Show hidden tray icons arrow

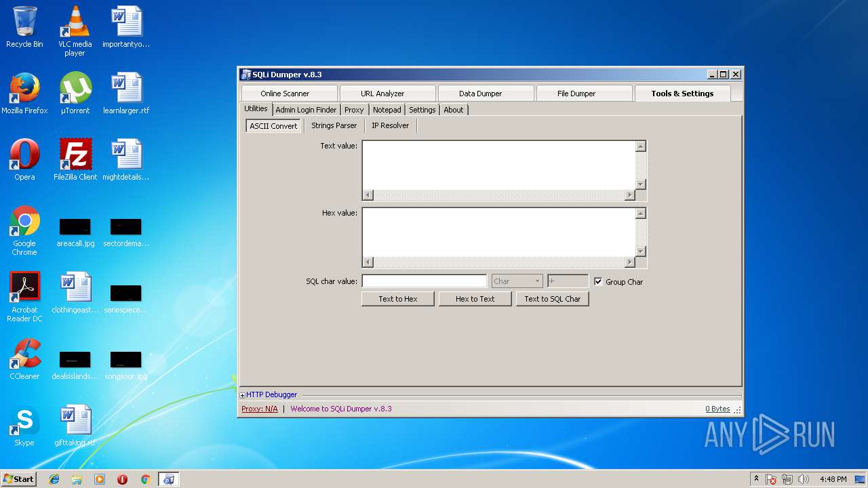[x=756, y=479]
